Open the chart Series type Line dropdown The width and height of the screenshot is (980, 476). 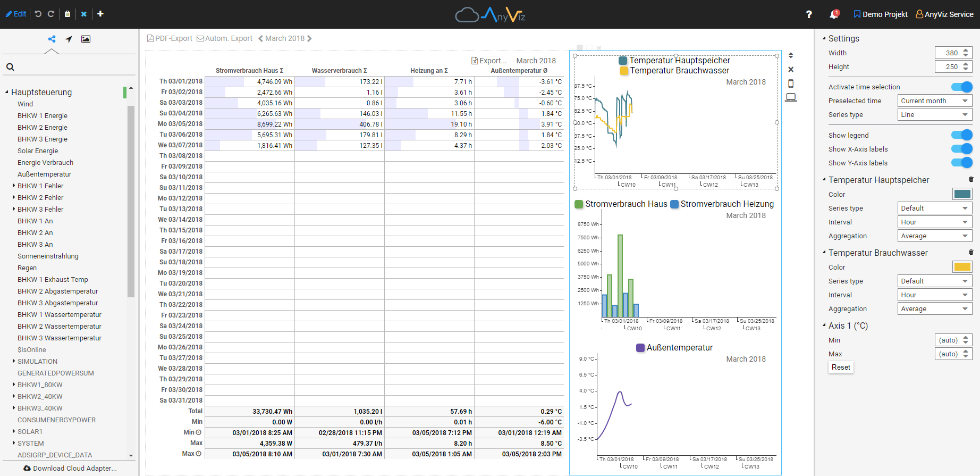tap(934, 114)
